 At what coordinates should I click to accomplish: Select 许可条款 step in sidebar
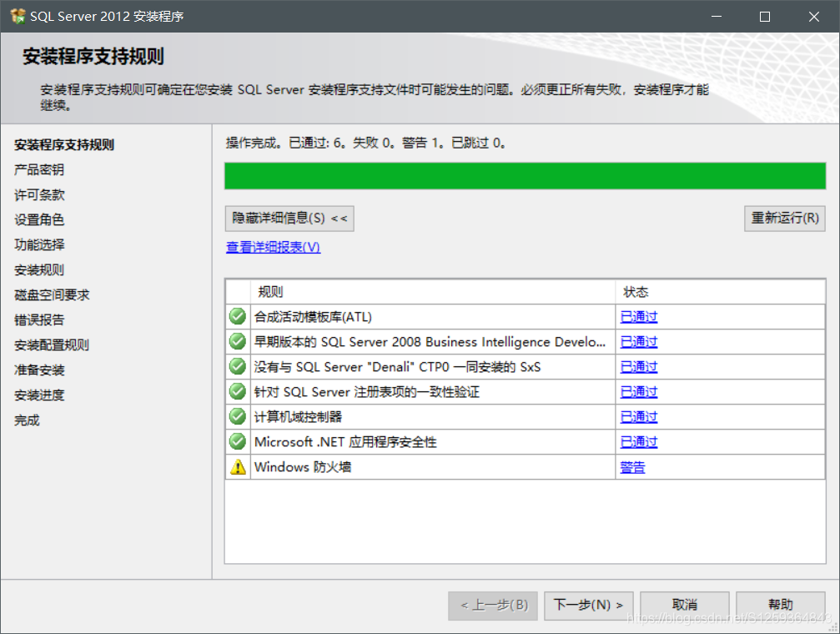click(39, 194)
